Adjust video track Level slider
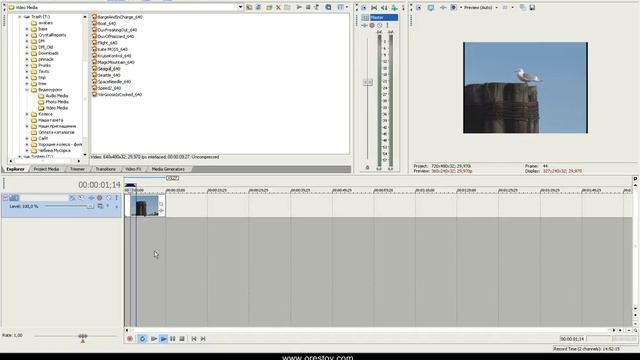The image size is (640, 360). point(90,206)
